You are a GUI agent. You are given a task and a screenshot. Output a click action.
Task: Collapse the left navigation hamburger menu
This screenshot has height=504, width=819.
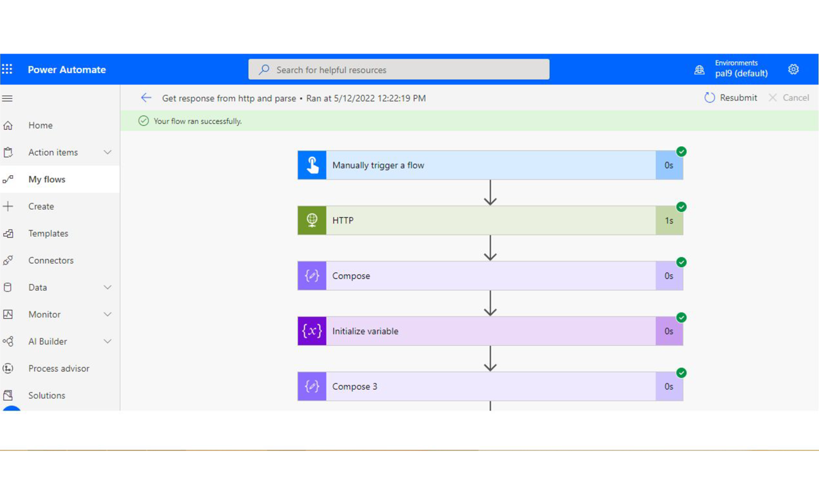(8, 98)
